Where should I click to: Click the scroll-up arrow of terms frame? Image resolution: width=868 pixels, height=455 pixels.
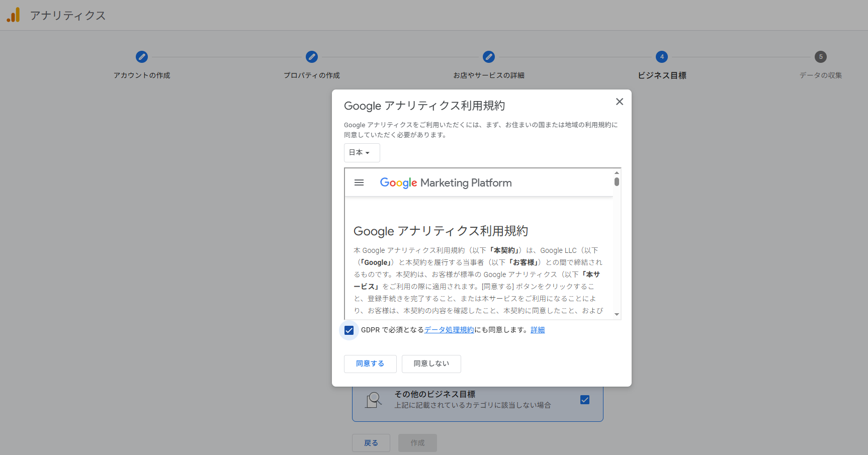[x=617, y=172]
